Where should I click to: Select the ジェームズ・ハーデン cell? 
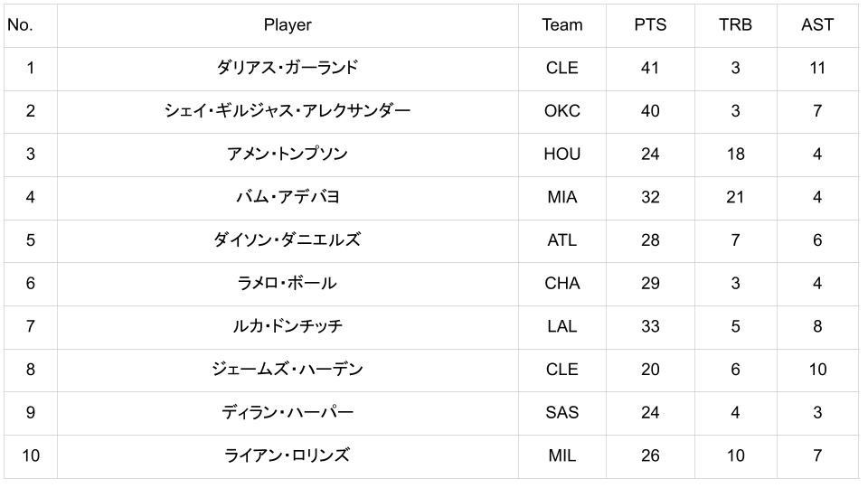click(288, 370)
